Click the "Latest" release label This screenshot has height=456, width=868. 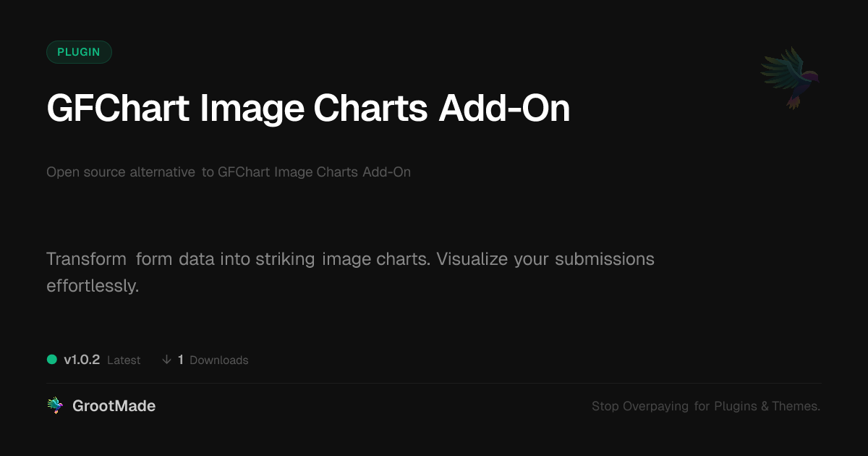pos(124,360)
